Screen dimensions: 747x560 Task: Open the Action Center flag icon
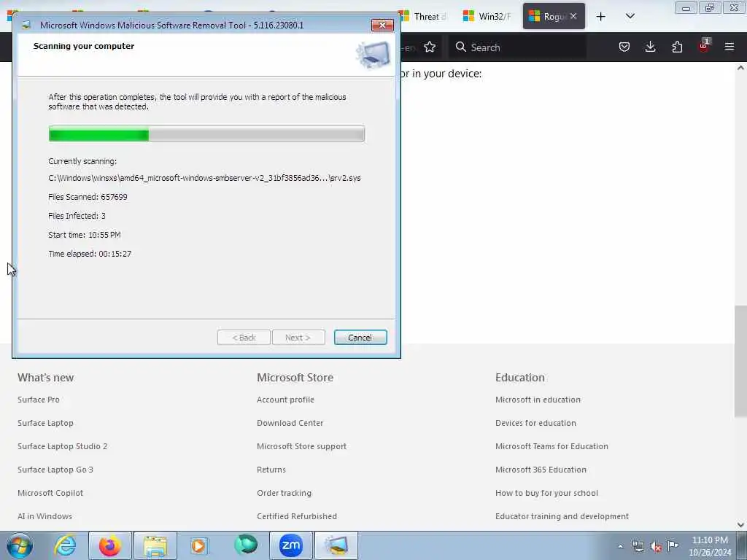pos(673,545)
